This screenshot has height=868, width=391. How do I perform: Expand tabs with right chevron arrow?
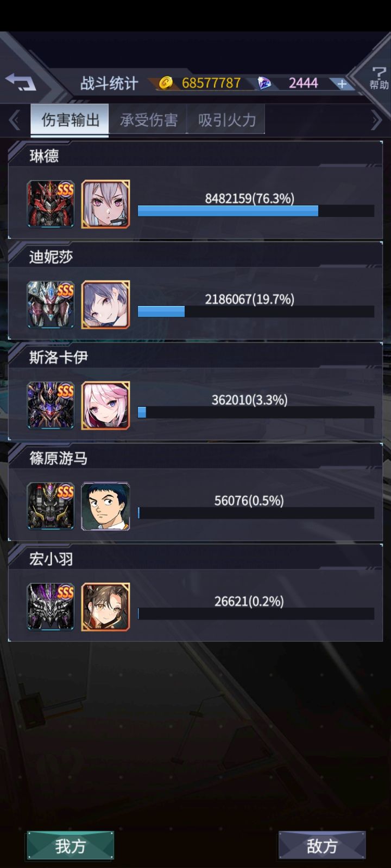[x=376, y=120]
